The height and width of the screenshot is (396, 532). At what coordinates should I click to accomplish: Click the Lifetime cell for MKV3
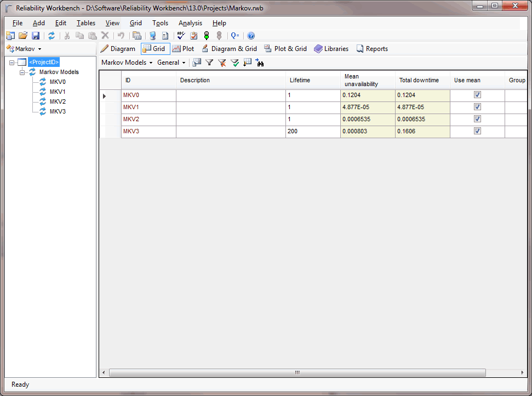pyautogui.click(x=312, y=132)
